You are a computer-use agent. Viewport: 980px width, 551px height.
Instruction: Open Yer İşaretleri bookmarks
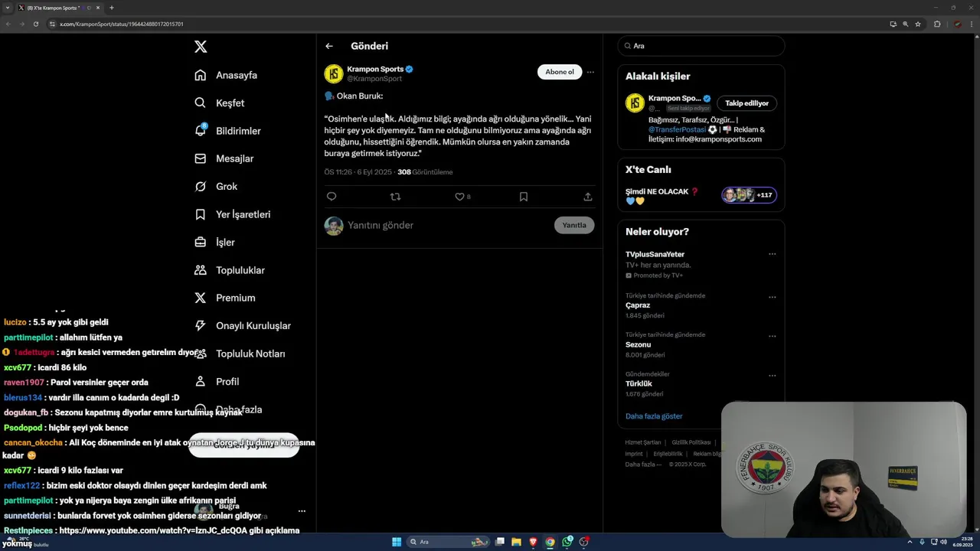pos(232,214)
